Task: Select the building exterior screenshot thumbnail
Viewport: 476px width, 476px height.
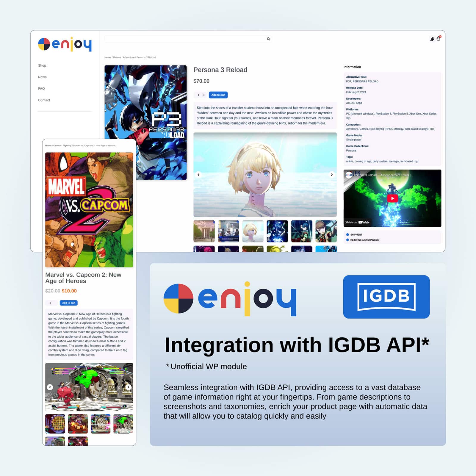Action: tap(204, 231)
